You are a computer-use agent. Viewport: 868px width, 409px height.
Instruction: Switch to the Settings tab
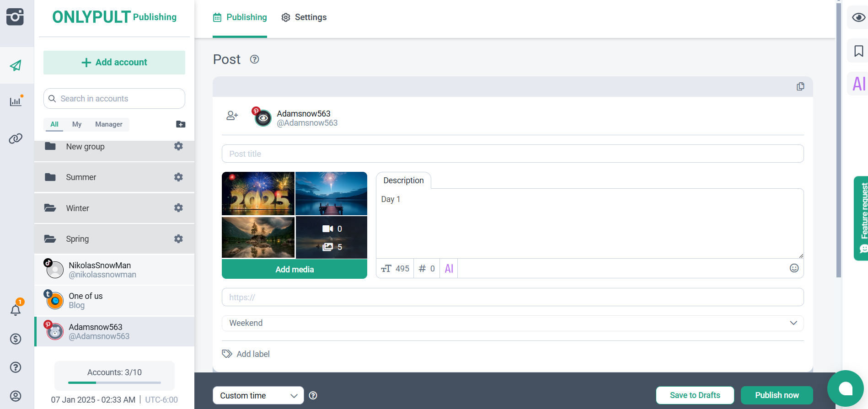click(304, 17)
